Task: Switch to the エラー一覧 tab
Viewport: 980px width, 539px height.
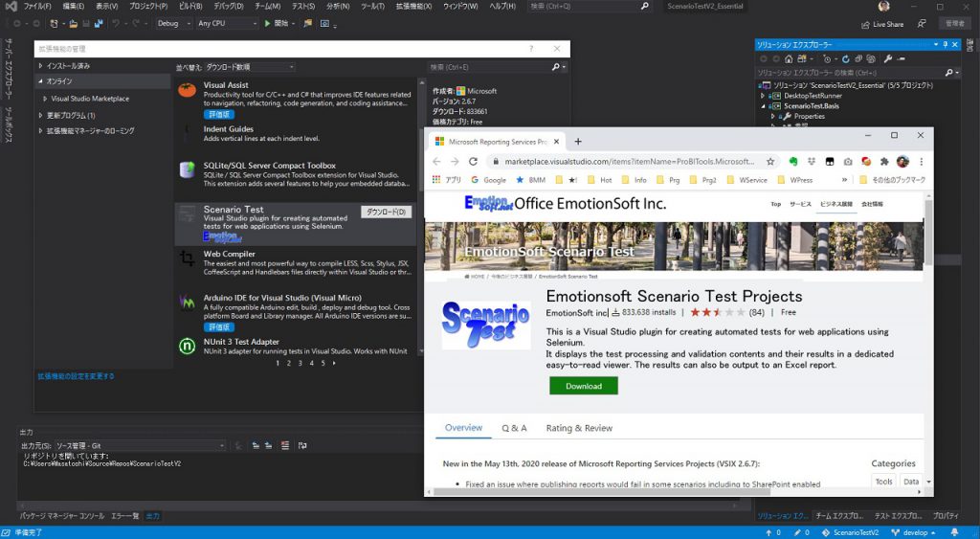Action: click(125, 516)
